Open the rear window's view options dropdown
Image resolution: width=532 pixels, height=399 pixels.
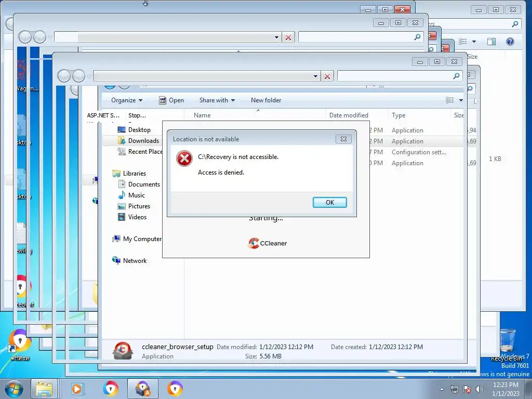pos(474,42)
